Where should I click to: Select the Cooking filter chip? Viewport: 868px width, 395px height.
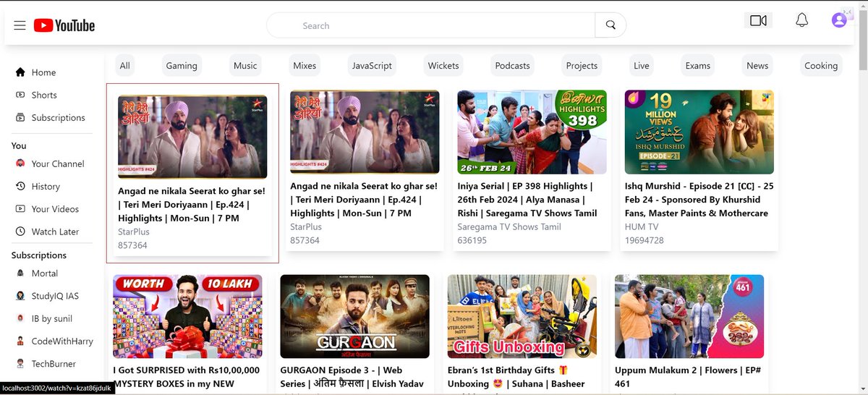pyautogui.click(x=821, y=65)
